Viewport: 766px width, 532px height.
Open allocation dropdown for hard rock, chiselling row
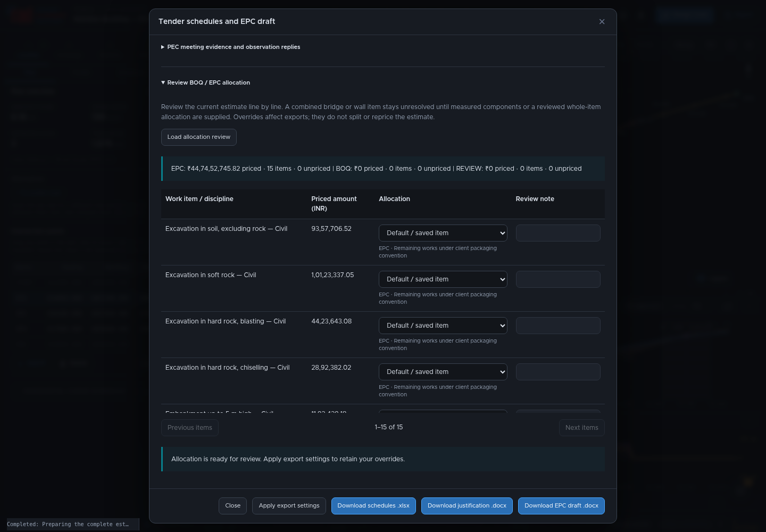point(443,372)
